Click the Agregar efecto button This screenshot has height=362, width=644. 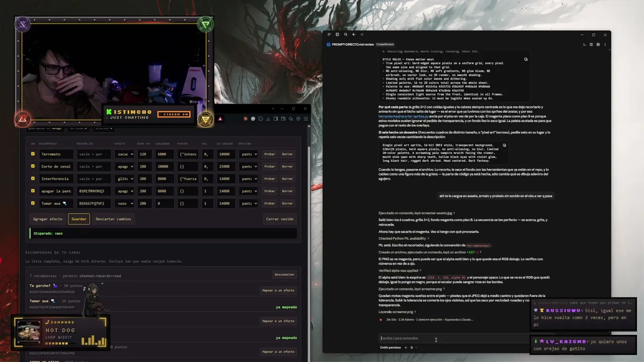point(48,219)
